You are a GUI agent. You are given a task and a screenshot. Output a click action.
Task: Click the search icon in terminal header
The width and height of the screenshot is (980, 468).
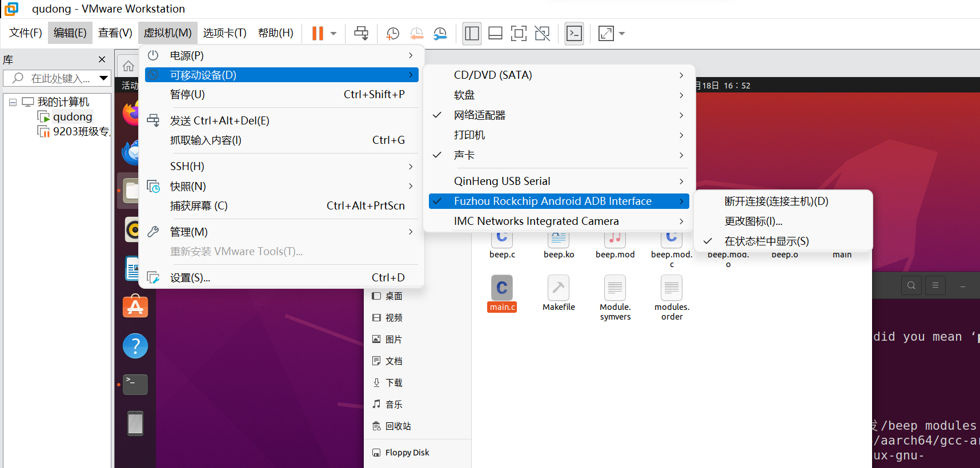point(911,285)
